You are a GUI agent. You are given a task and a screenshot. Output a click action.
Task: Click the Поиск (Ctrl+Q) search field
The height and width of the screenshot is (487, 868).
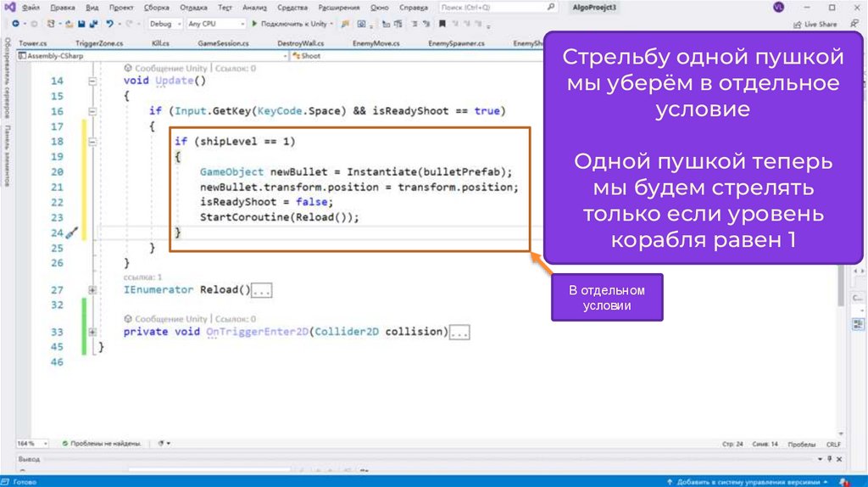point(475,7)
